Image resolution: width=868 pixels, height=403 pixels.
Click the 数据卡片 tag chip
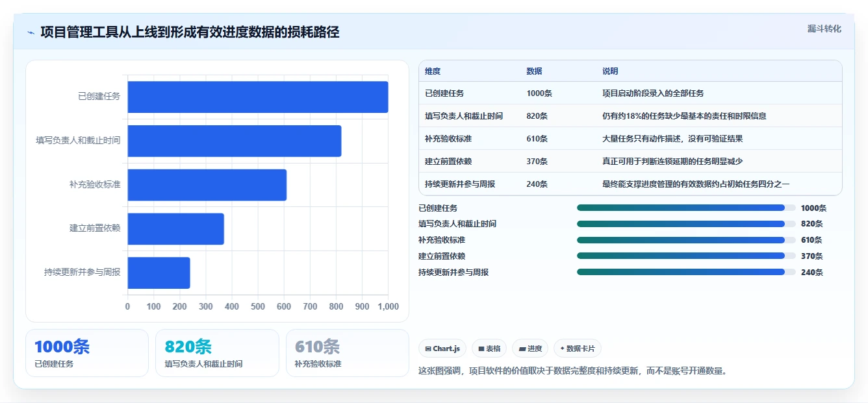click(578, 348)
